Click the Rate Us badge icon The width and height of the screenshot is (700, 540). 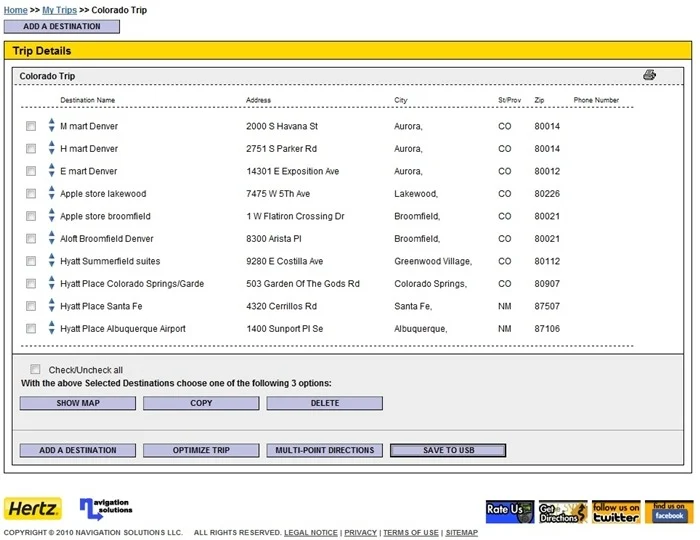coord(510,511)
